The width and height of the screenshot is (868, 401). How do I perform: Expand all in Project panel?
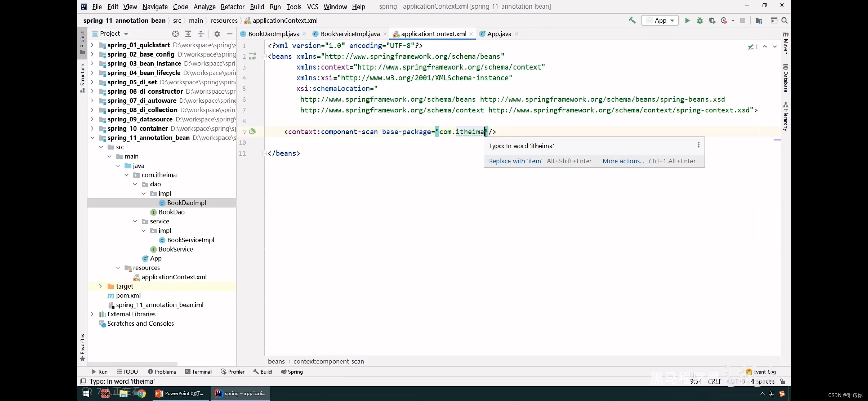pyautogui.click(x=188, y=34)
